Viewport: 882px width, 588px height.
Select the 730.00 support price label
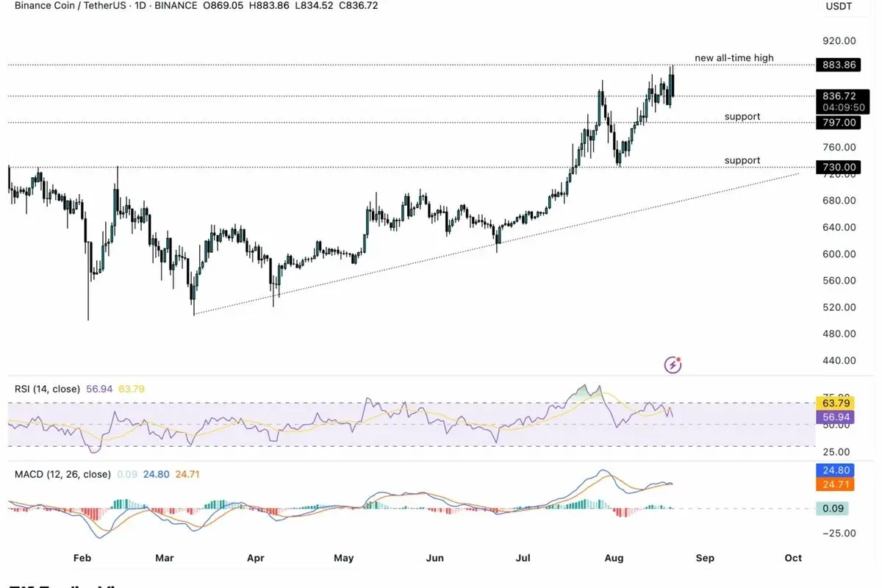pyautogui.click(x=838, y=168)
